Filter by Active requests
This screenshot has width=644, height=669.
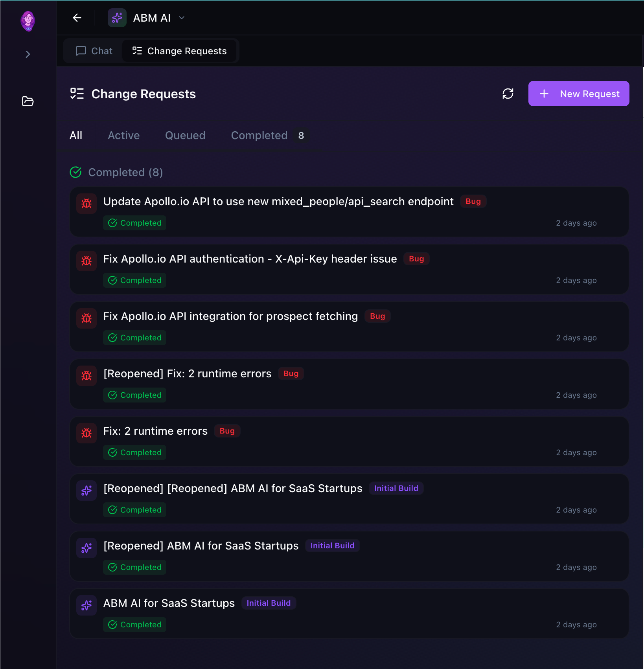coord(124,136)
